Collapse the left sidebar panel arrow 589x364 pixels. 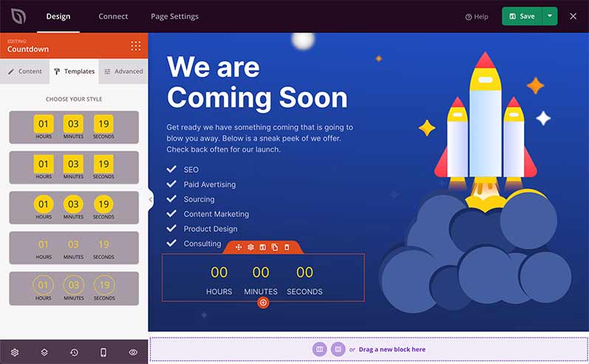(151, 199)
